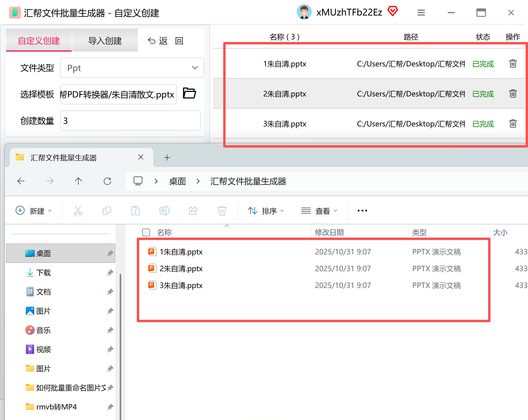The image size is (528, 420).
Task: Click the app logo in the title bar
Action: click(x=15, y=13)
